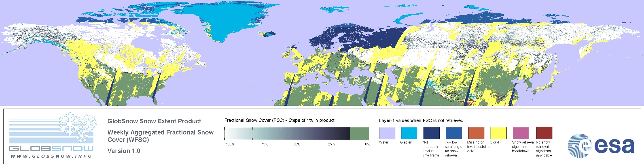Click the ESA logo
The width and height of the screenshot is (644, 167).
[601, 146]
